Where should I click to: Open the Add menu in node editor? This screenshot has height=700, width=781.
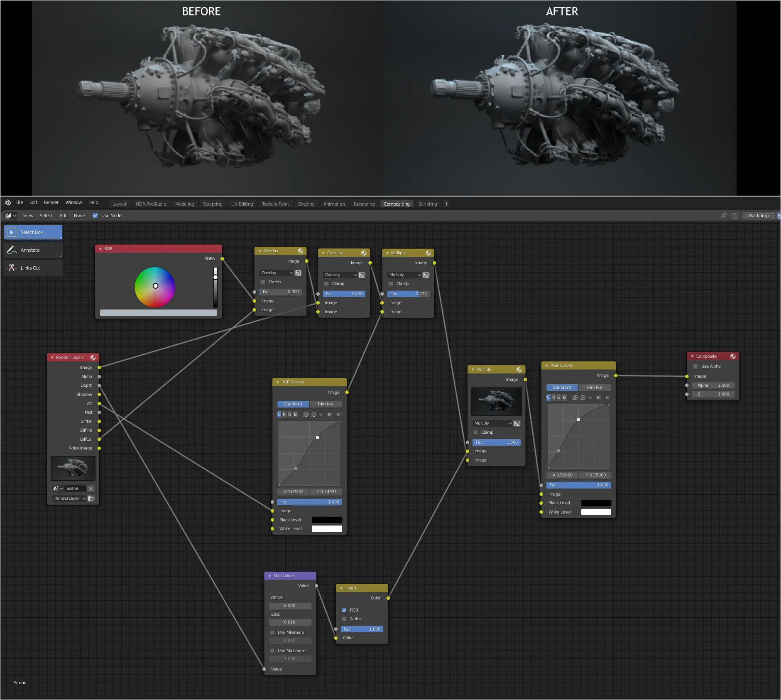(x=64, y=216)
